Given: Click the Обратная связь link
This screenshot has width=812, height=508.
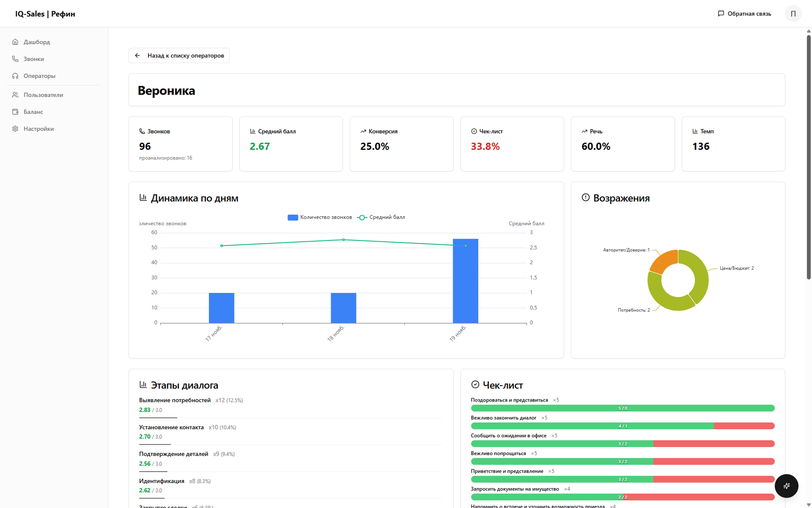Looking at the screenshot, I should (x=749, y=14).
